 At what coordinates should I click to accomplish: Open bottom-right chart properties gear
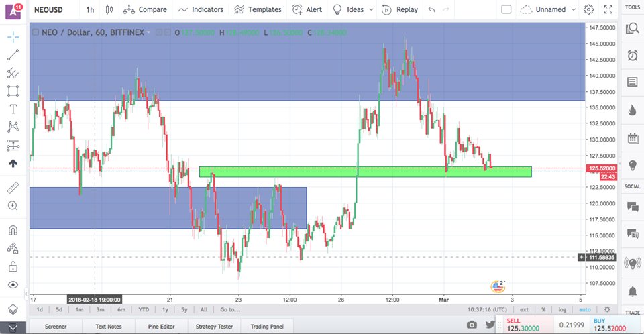[607, 309]
